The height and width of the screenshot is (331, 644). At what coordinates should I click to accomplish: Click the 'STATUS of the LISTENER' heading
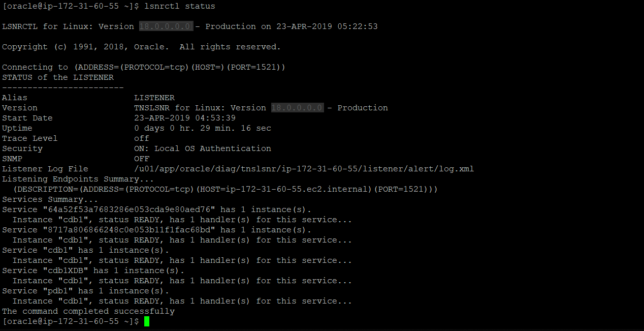pyautogui.click(x=58, y=77)
